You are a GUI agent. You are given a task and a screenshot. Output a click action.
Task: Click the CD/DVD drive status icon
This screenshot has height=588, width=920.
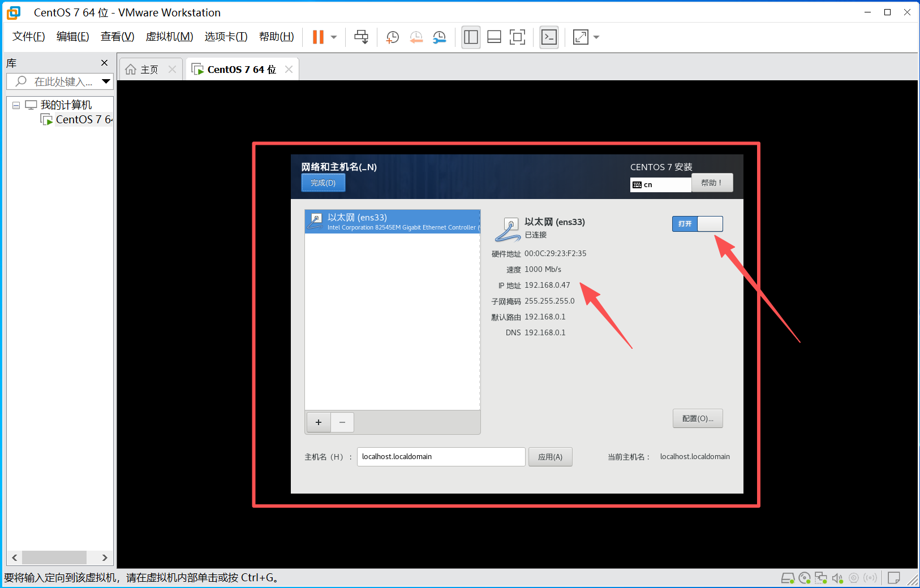(805, 578)
